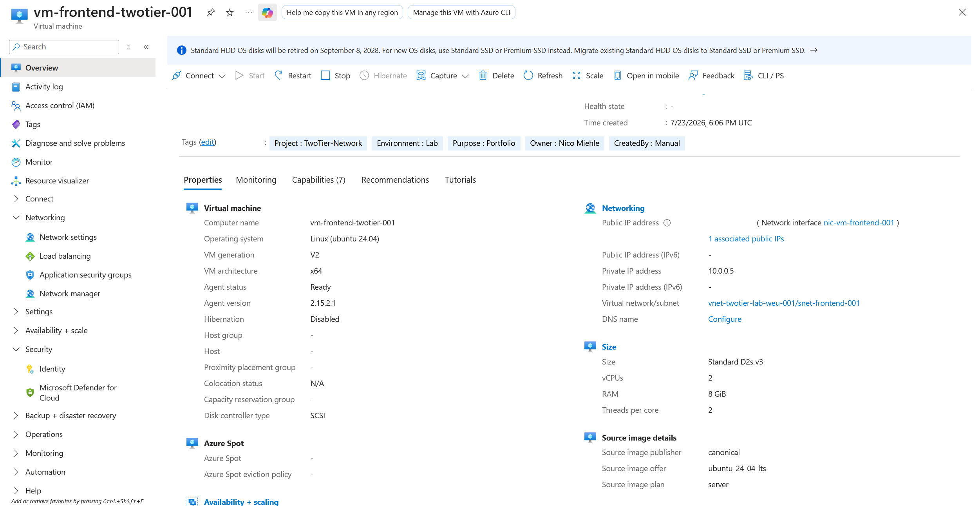This screenshot has height=506, width=980.
Task: Expand Backup + disaster recovery section
Action: [x=16, y=416]
